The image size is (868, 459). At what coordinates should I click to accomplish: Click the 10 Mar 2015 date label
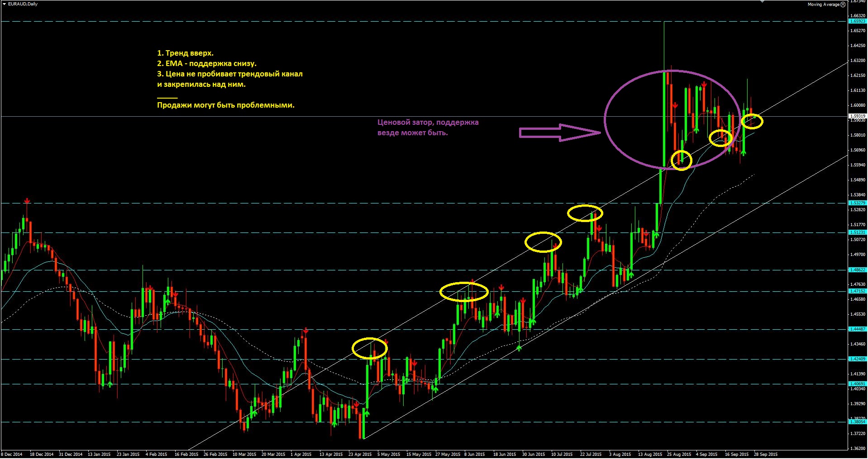click(244, 454)
